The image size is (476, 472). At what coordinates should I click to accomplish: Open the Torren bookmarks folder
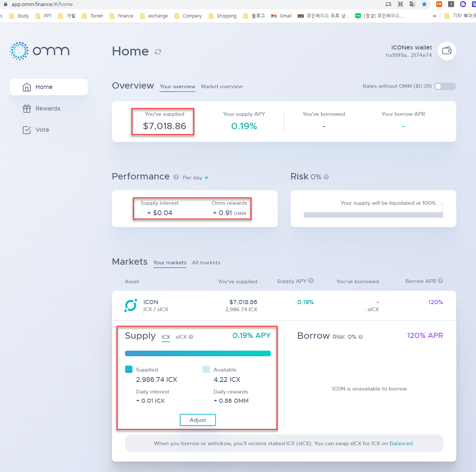[x=92, y=16]
